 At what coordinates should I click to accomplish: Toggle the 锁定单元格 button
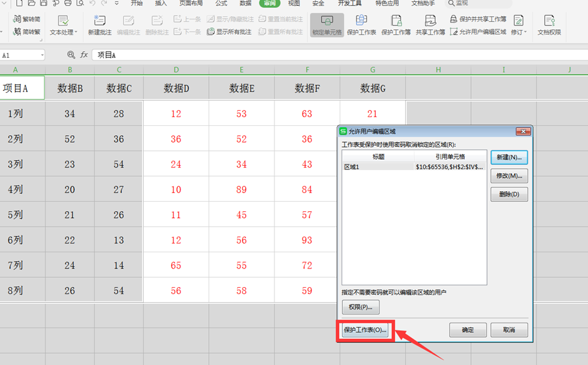[x=327, y=25]
